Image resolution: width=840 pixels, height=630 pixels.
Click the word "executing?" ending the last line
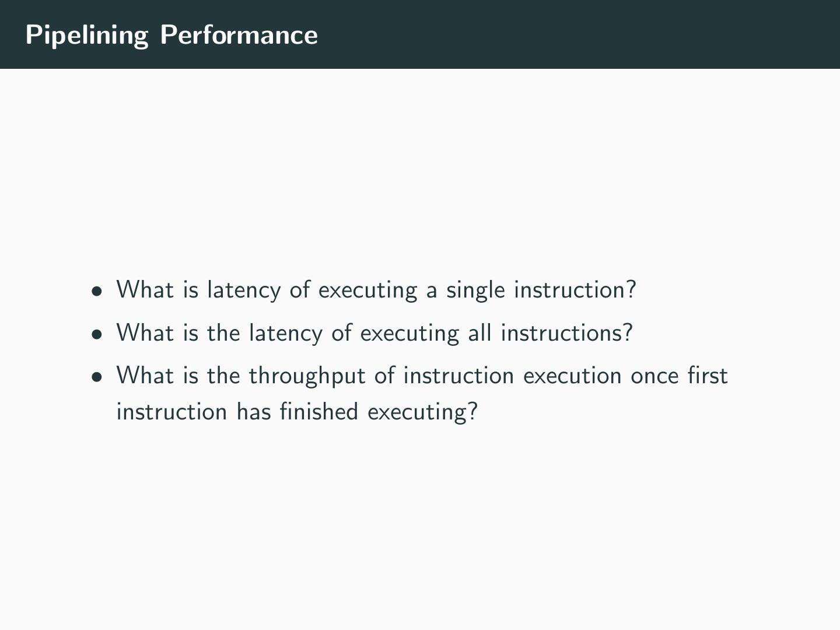coord(422,412)
